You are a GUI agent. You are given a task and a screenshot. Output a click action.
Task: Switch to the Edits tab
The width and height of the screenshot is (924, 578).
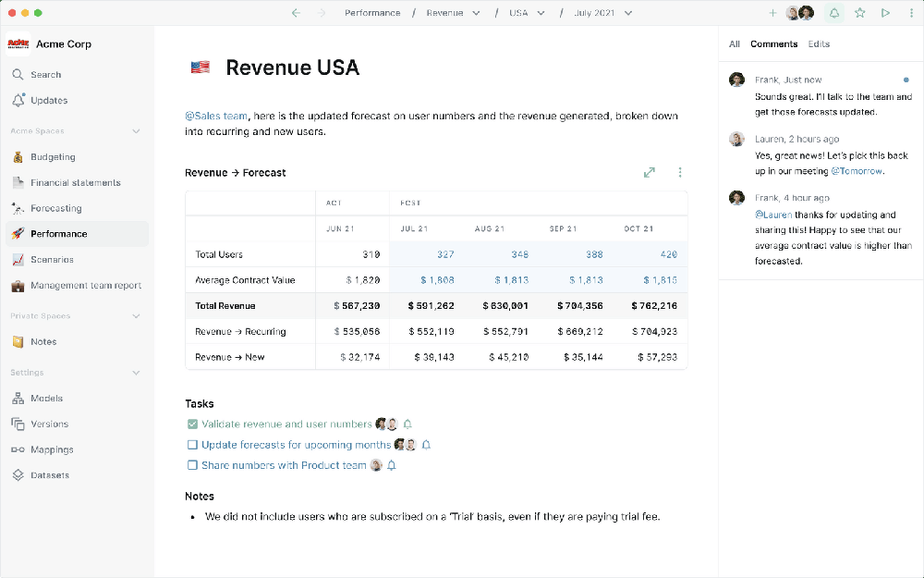tap(819, 43)
